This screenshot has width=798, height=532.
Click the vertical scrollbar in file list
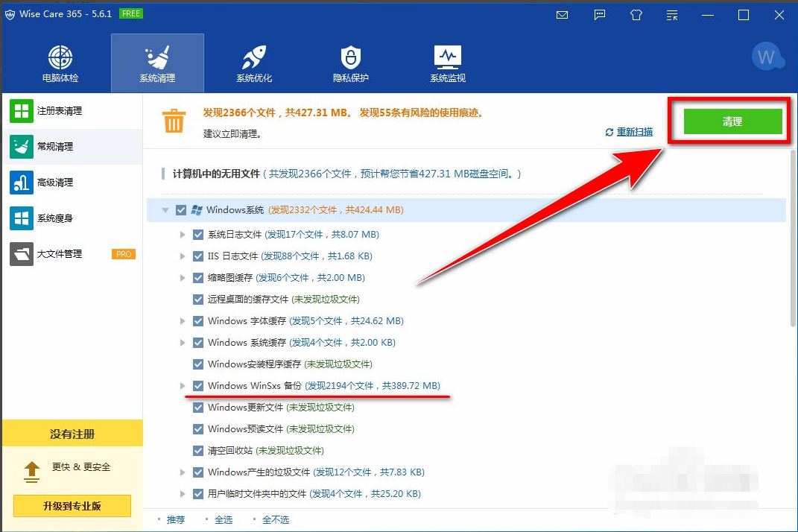coord(792,238)
